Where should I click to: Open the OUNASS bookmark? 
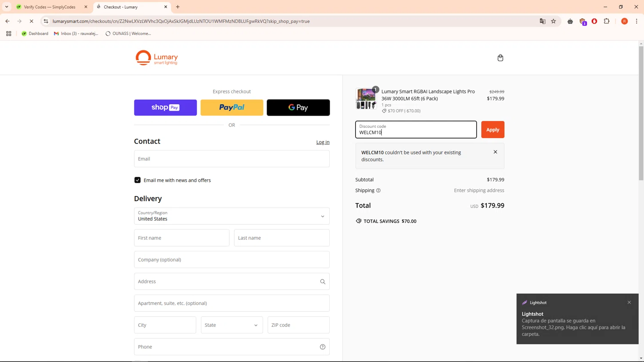pos(128,33)
